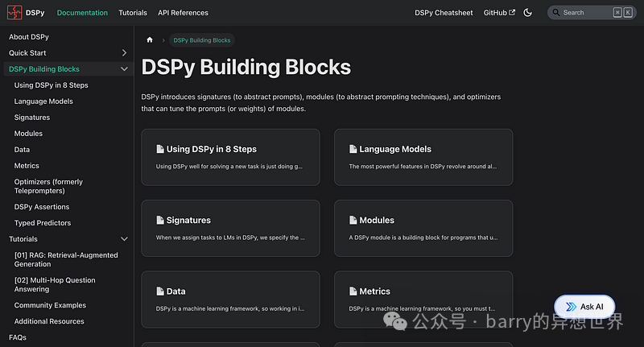The image size is (644, 347).
Task: Click the DSPy Building Blocks breadcrumb
Action: (202, 39)
